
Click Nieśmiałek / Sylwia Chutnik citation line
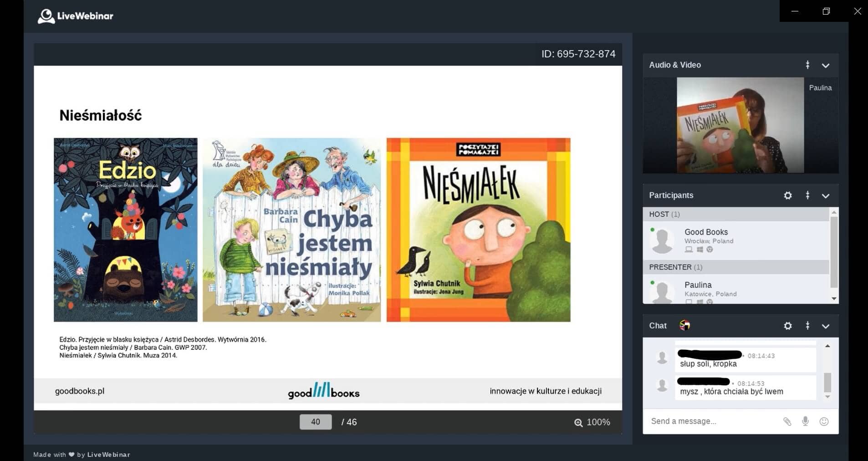point(118,355)
